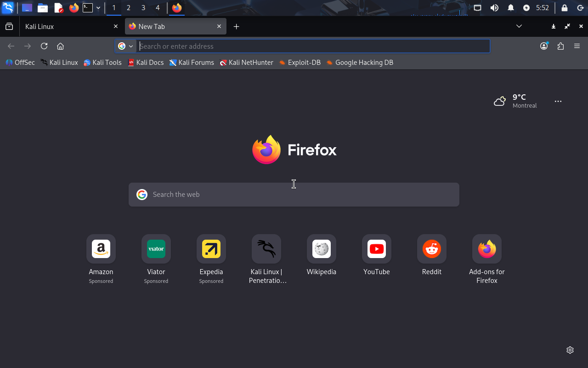588x368 pixels.
Task: Personalize new tab with gear icon
Action: (x=570, y=350)
